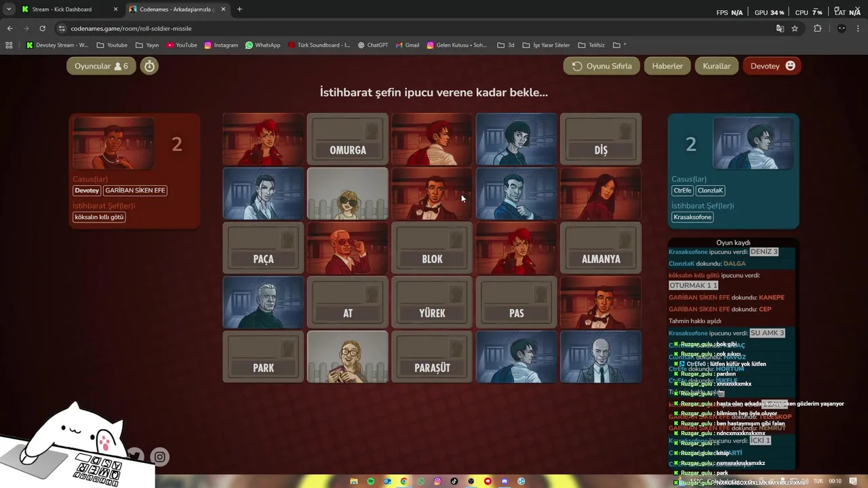The width and height of the screenshot is (868, 488).
Task: Open the Haberler news button
Action: click(x=667, y=66)
